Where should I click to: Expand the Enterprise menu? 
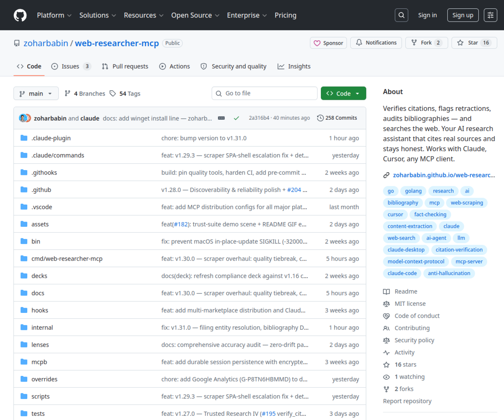(247, 15)
